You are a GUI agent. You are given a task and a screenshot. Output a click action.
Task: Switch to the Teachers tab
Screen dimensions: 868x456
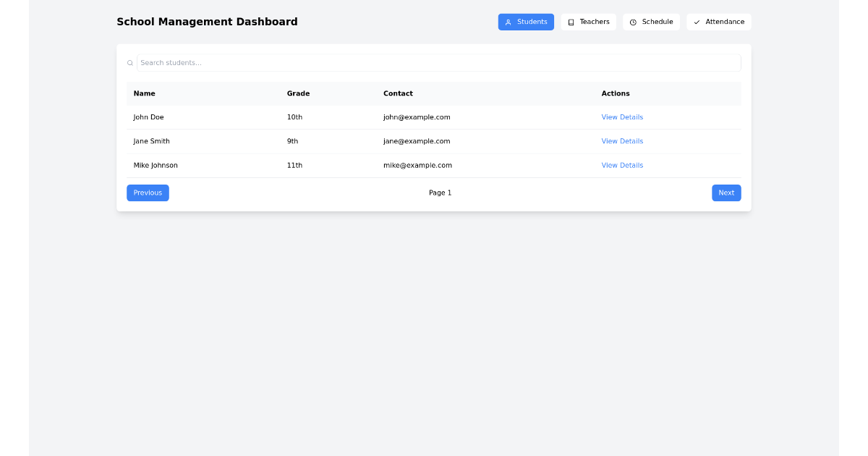(589, 22)
